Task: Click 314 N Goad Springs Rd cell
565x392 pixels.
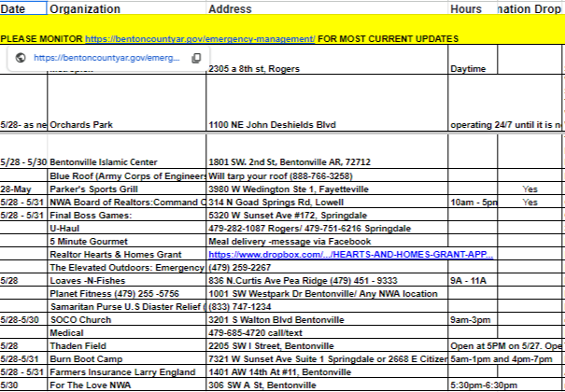Action: click(x=327, y=202)
